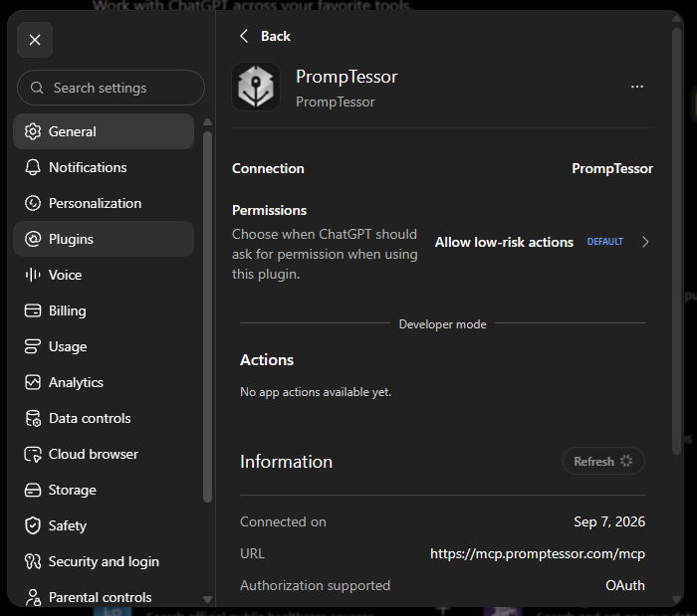Viewport: 697px width, 616px height.
Task: Click the main panel scrollbar thumb
Action: [x=676, y=242]
